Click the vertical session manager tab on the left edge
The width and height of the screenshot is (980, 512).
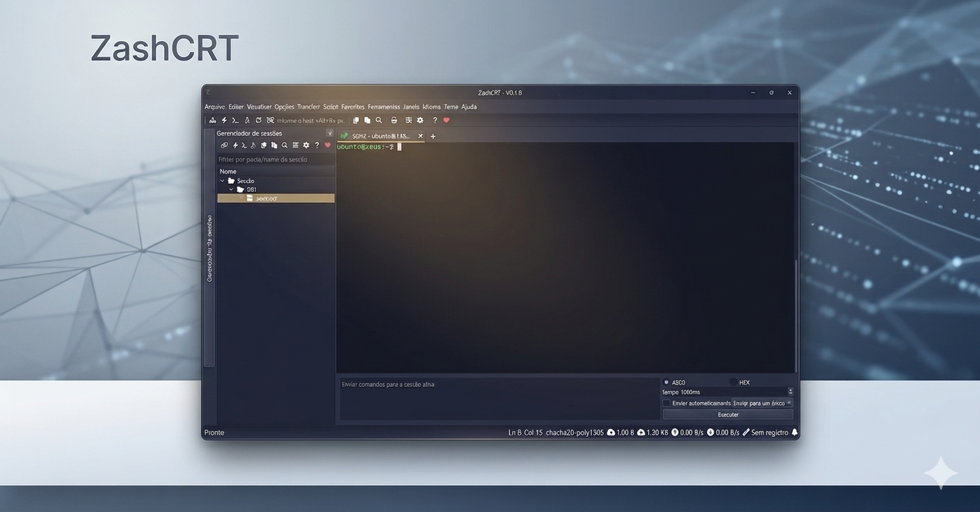[x=209, y=248]
